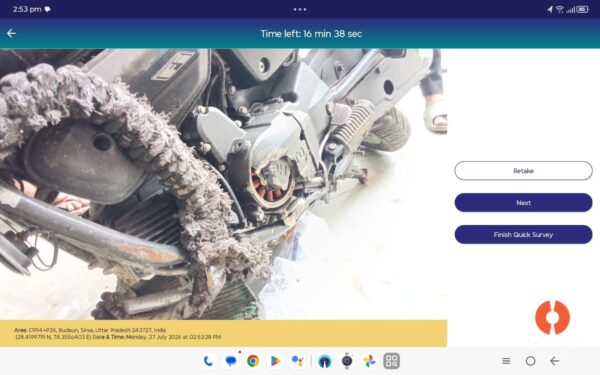Screen dimensions: 600x375
Task: Open recent apps menu icon
Action: [x=506, y=361]
